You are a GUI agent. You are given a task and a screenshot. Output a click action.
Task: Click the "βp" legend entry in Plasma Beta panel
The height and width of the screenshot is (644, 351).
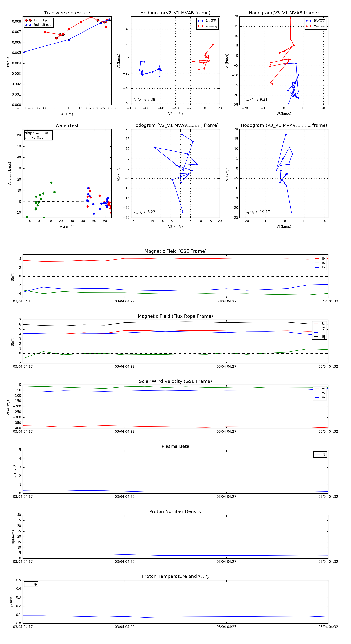pyautogui.click(x=321, y=454)
